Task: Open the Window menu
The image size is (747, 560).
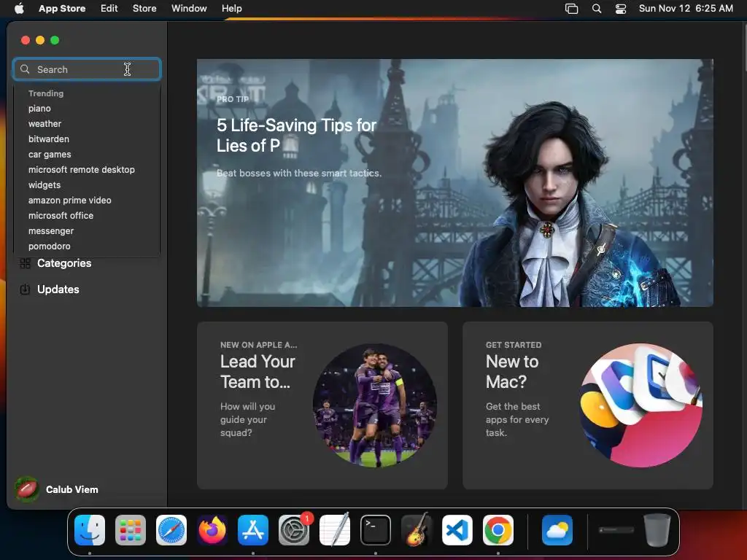Action: coord(189,9)
